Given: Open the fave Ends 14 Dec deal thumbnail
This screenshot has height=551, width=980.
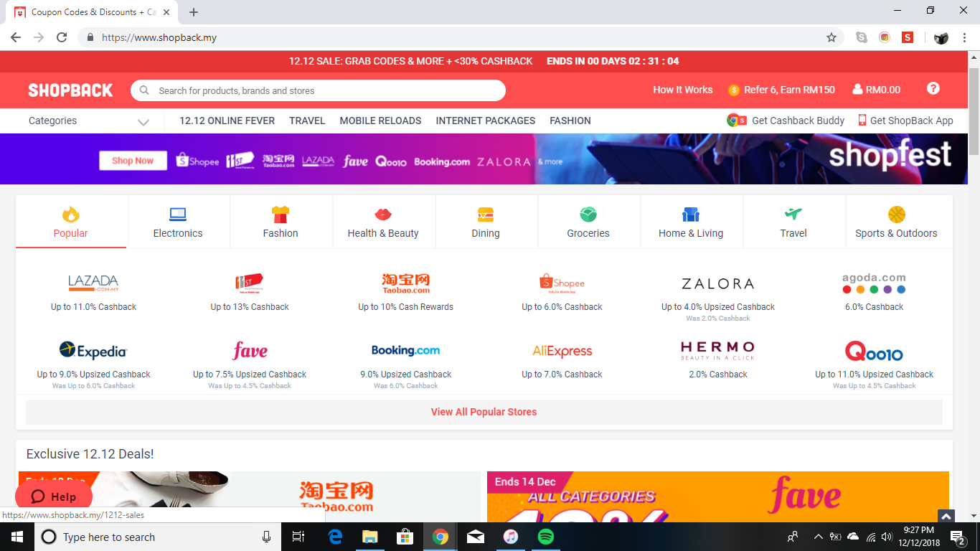Looking at the screenshot, I should click(x=718, y=496).
